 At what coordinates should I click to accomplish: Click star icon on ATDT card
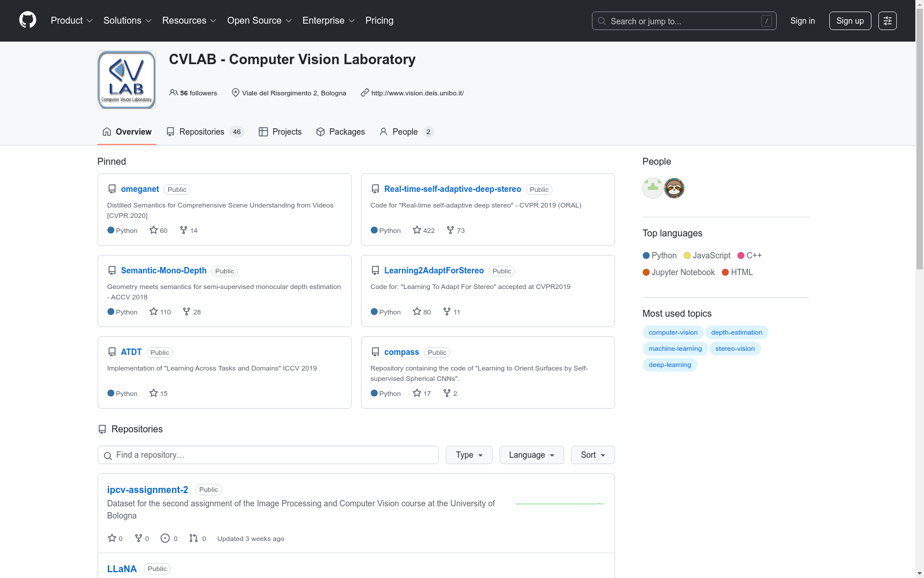pyautogui.click(x=154, y=393)
